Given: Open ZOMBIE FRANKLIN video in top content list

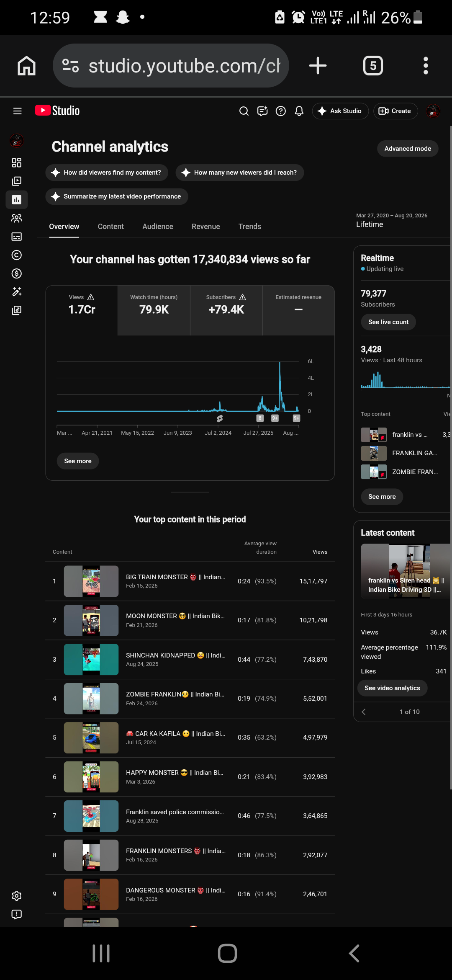Looking at the screenshot, I should coord(190,699).
